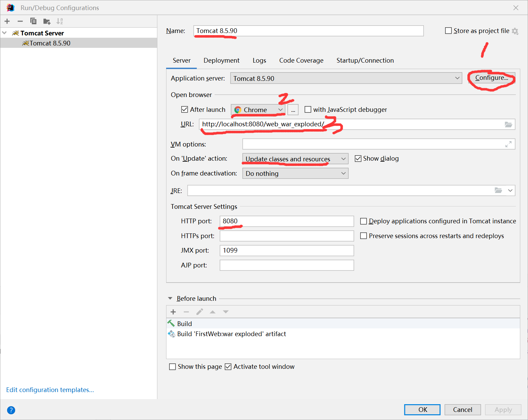This screenshot has width=528, height=420.
Task: Open Store as project file gear settings
Action: [515, 31]
